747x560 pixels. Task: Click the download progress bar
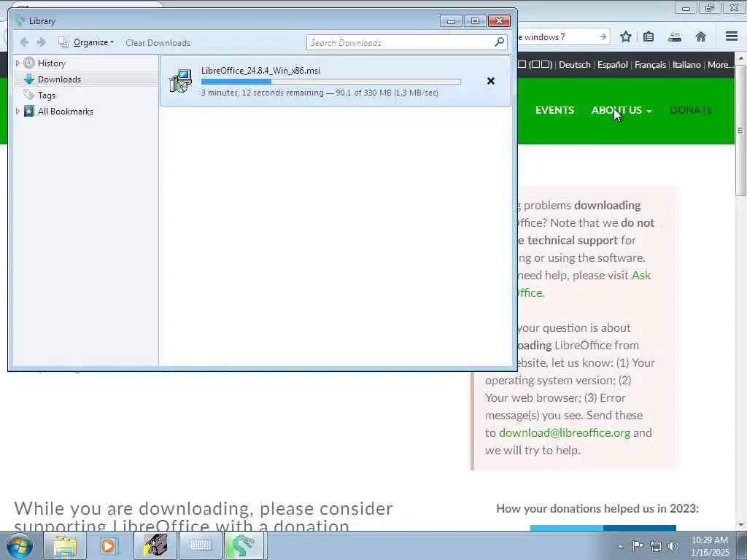point(331,82)
